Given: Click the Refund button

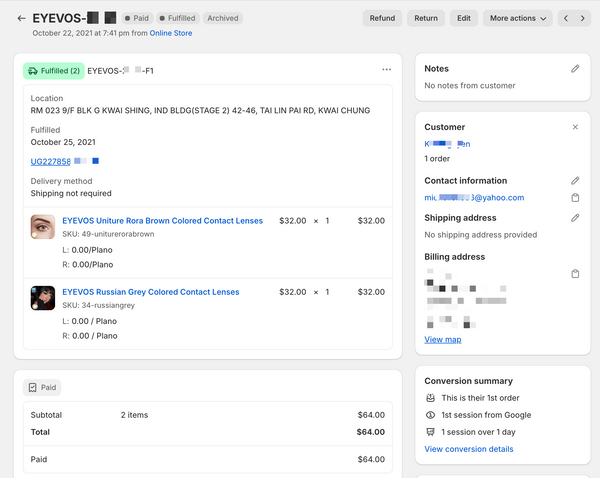Looking at the screenshot, I should 382,18.
